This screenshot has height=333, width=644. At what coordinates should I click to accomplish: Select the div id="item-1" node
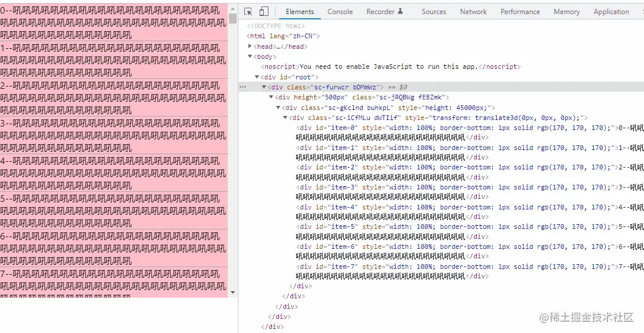(x=470, y=152)
